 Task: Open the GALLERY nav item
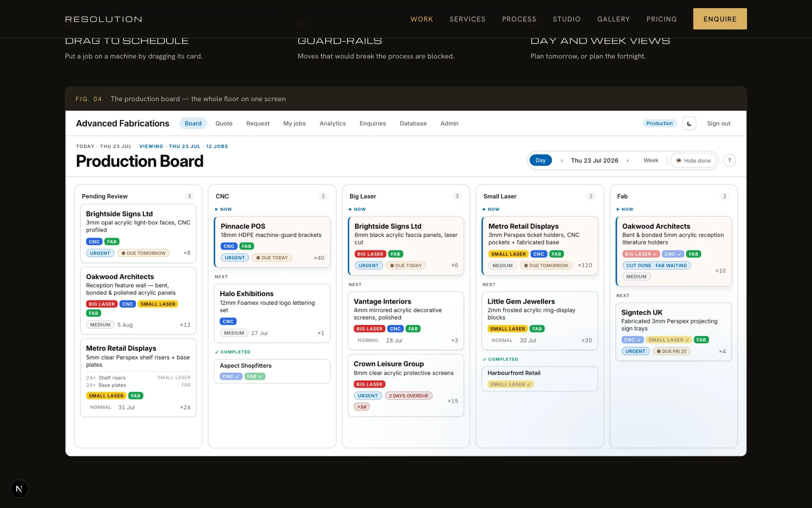pos(613,19)
